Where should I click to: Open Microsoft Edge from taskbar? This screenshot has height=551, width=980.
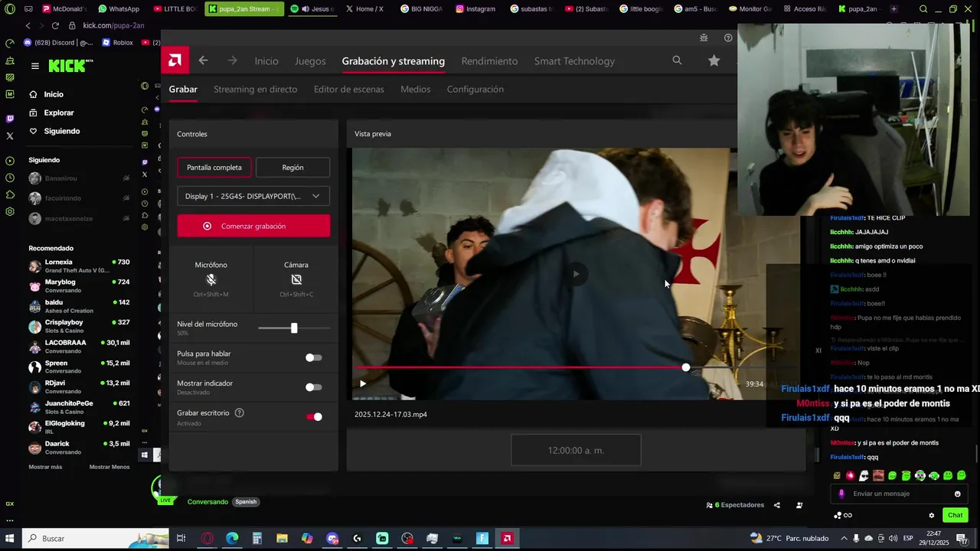coord(232,539)
